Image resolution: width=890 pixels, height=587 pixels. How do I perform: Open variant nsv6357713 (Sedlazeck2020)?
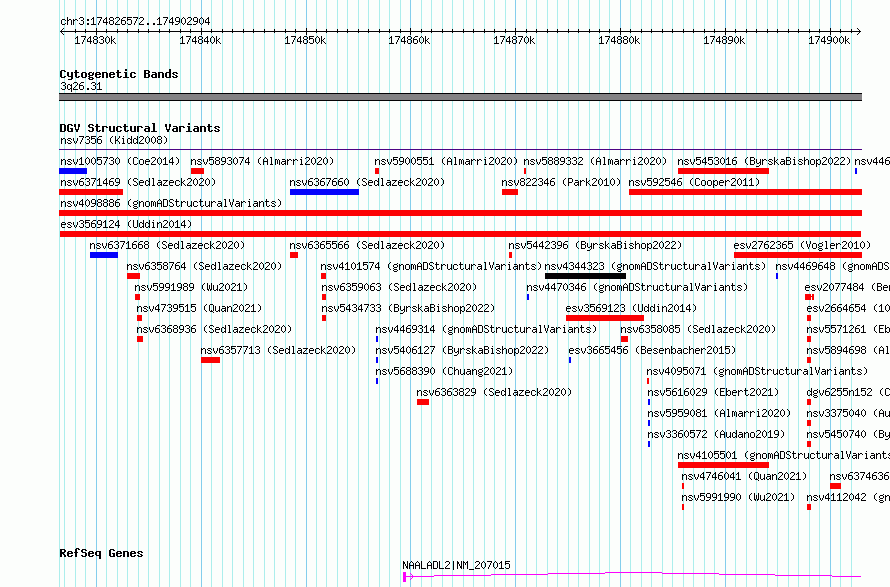click(278, 350)
